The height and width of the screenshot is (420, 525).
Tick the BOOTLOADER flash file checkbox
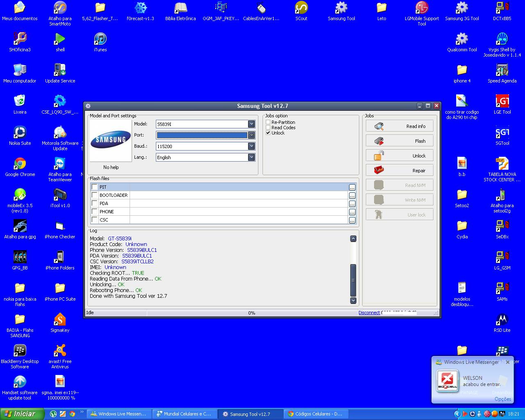click(95, 195)
